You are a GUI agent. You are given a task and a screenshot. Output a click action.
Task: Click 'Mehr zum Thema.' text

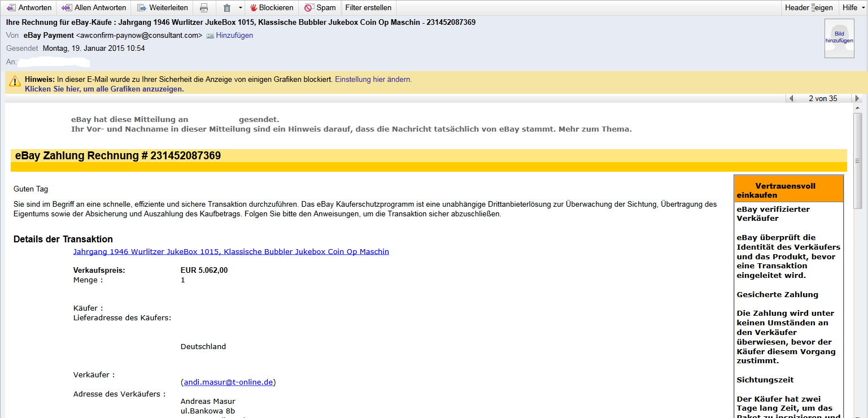595,129
